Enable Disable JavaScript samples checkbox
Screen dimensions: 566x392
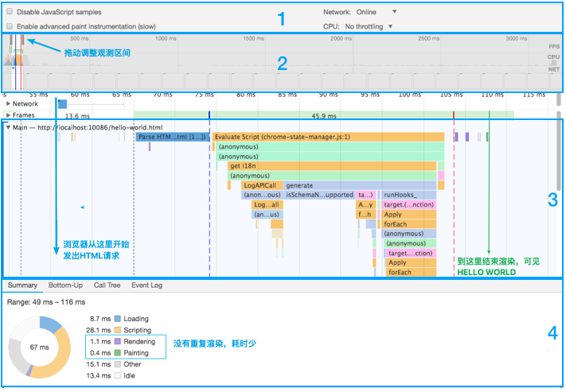click(x=10, y=12)
